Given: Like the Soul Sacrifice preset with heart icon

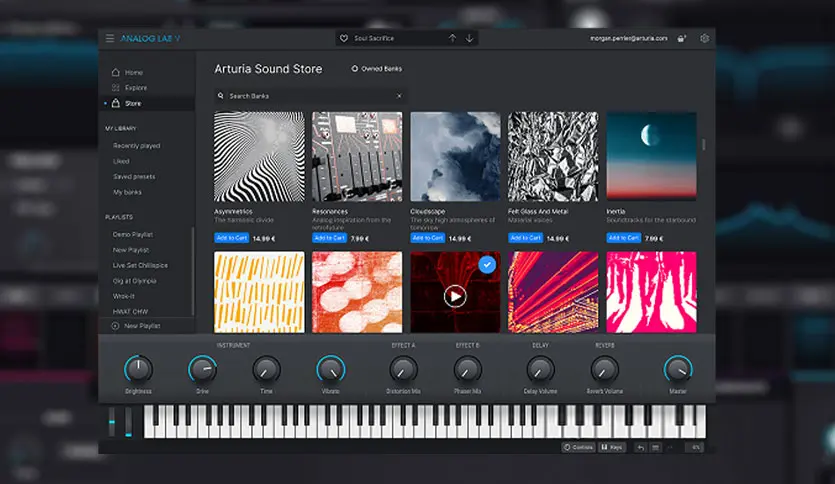Looking at the screenshot, I should point(344,39).
